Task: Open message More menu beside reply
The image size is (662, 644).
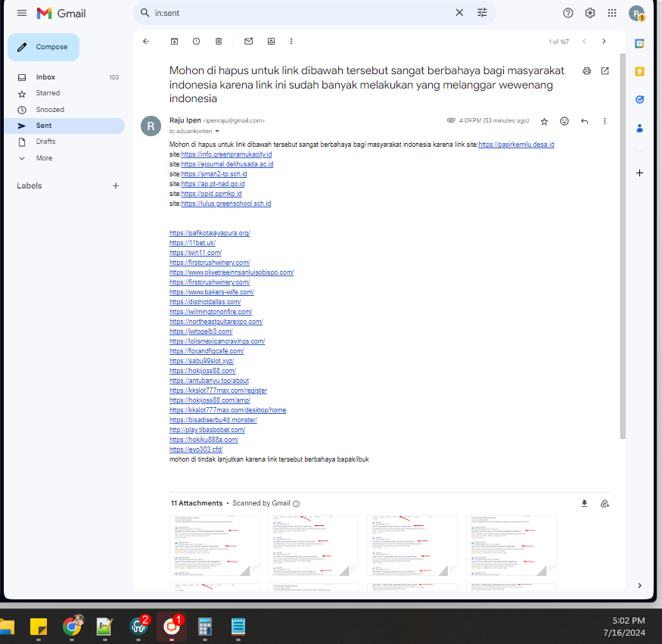Action: point(605,121)
